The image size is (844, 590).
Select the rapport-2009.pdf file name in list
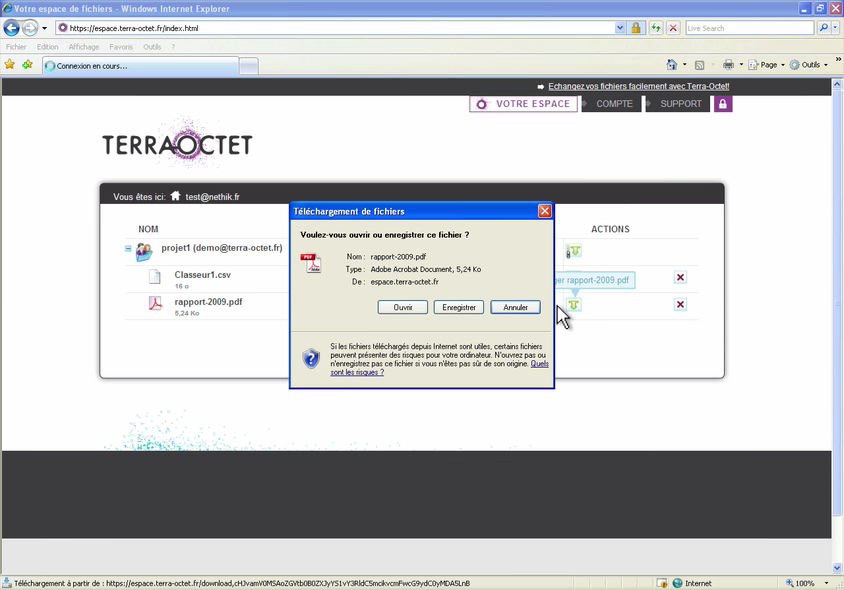point(208,301)
